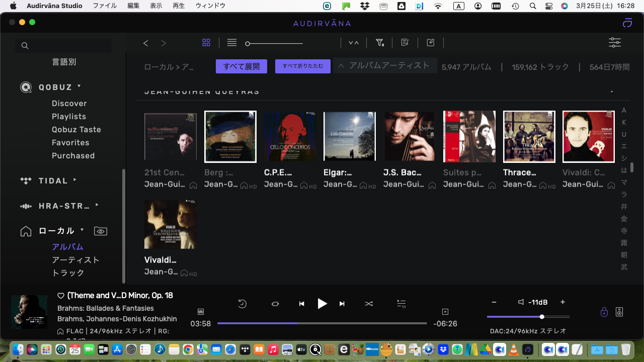Open the ファイル menu
The height and width of the screenshot is (362, 644).
click(105, 6)
